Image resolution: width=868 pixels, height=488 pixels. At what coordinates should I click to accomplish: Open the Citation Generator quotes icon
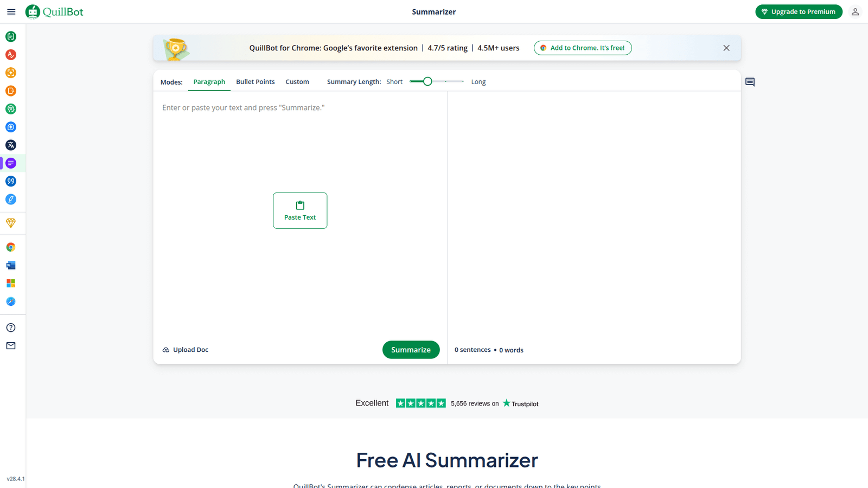pos(11,181)
